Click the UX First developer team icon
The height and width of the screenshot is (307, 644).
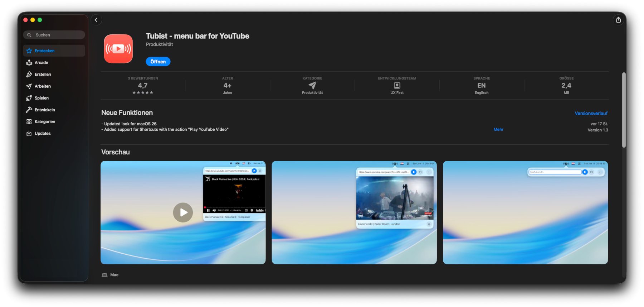[397, 86]
